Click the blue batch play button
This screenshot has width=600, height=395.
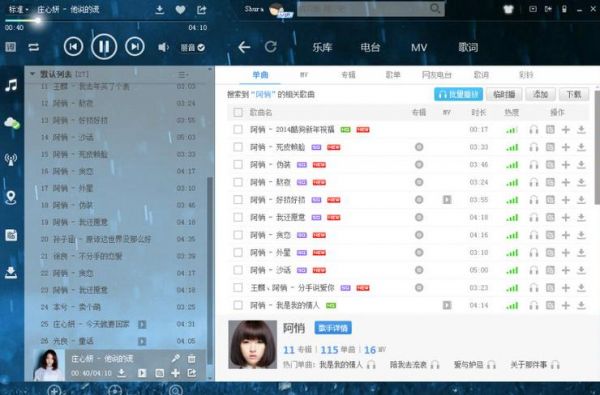pyautogui.click(x=458, y=94)
